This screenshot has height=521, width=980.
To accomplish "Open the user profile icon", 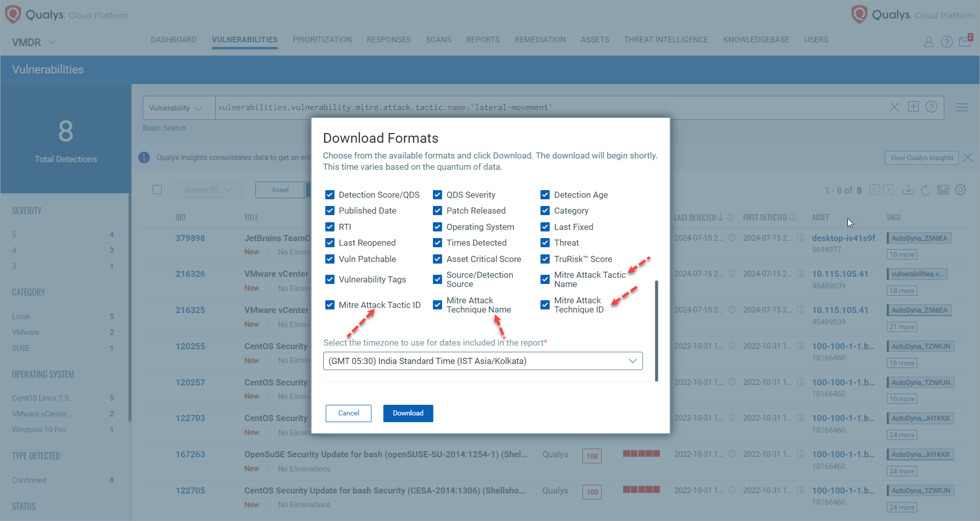I will 929,42.
